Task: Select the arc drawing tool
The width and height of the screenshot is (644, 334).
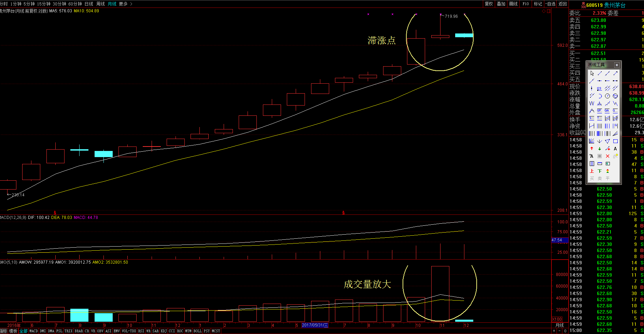Action: (x=600, y=96)
